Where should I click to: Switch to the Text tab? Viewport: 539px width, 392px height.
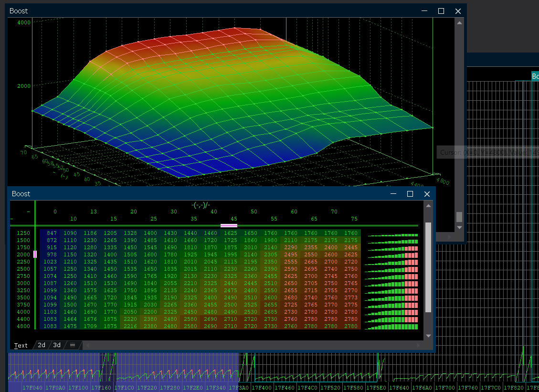[21, 345]
